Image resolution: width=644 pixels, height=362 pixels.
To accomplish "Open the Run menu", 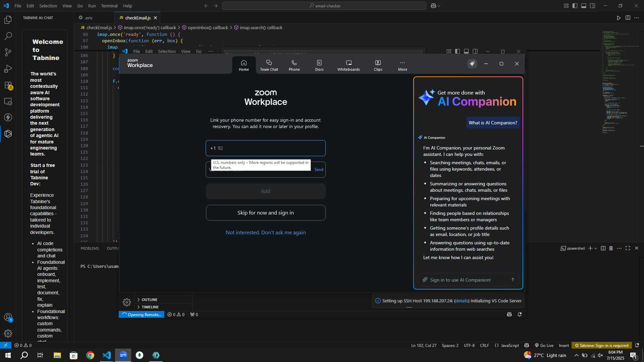I will (92, 6).
